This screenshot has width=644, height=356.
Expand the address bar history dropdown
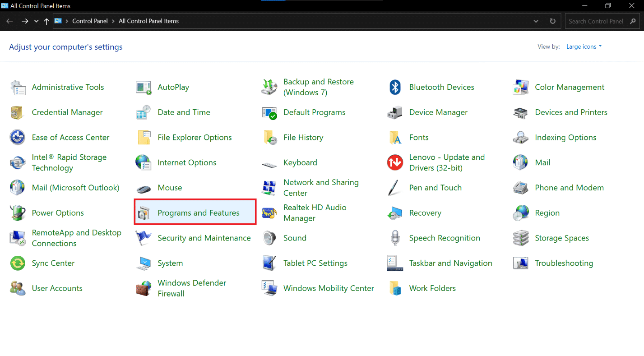tap(536, 21)
